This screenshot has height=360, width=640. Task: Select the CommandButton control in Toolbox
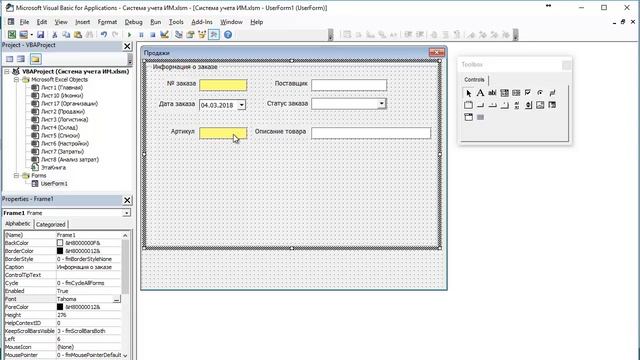[x=480, y=105]
